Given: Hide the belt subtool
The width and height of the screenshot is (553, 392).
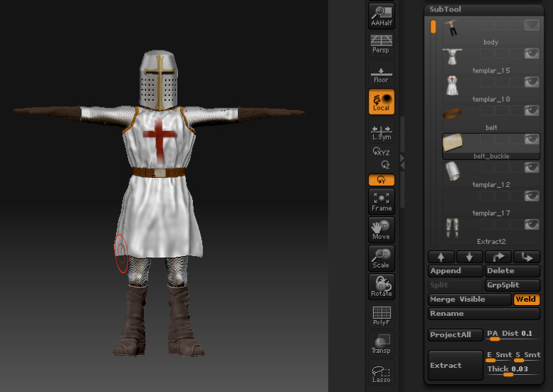Looking at the screenshot, I should click(x=532, y=110).
